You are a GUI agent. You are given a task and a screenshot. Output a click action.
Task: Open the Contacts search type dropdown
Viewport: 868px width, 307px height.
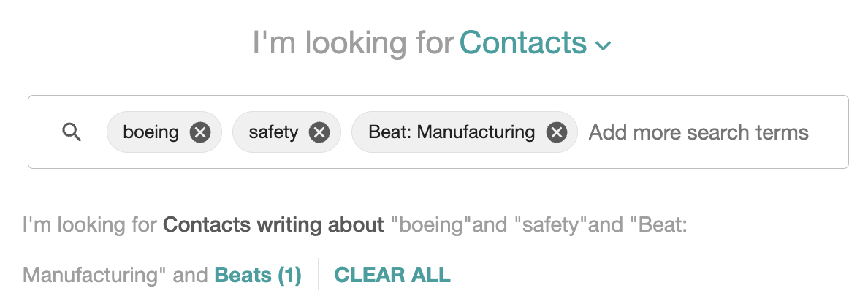coord(522,42)
